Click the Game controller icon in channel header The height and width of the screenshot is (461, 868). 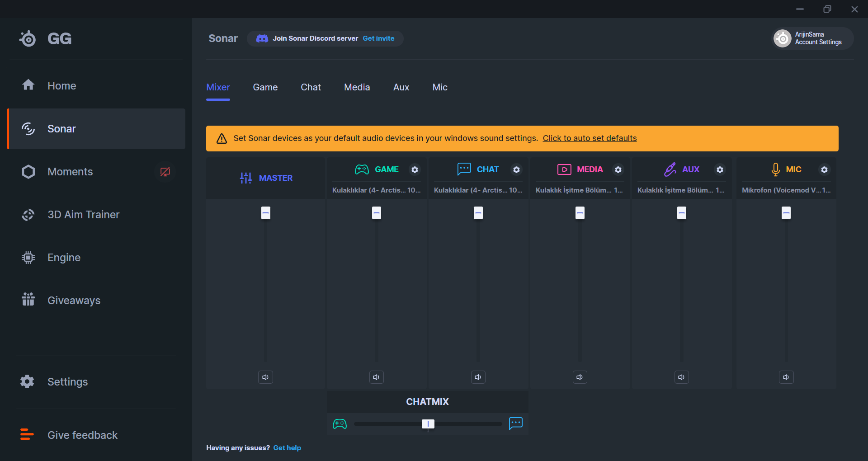[362, 169]
